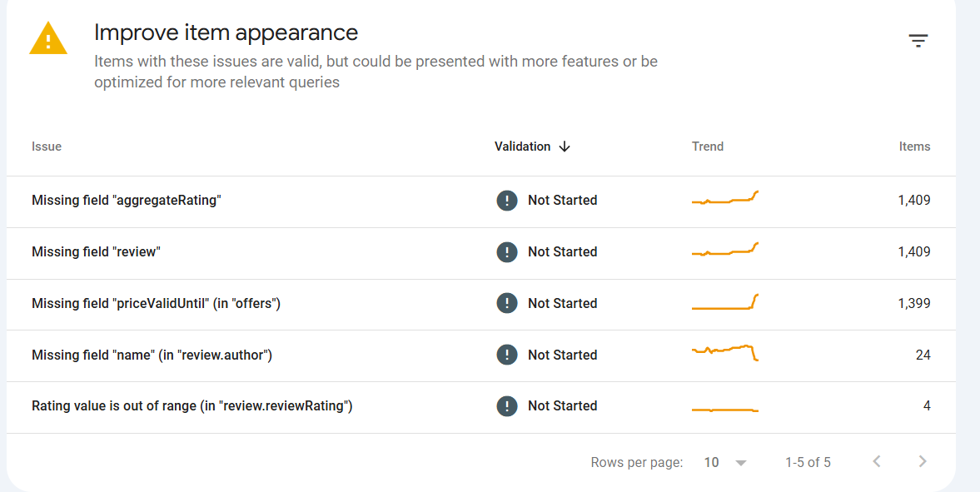Click the status icon for the rating value row

click(507, 405)
